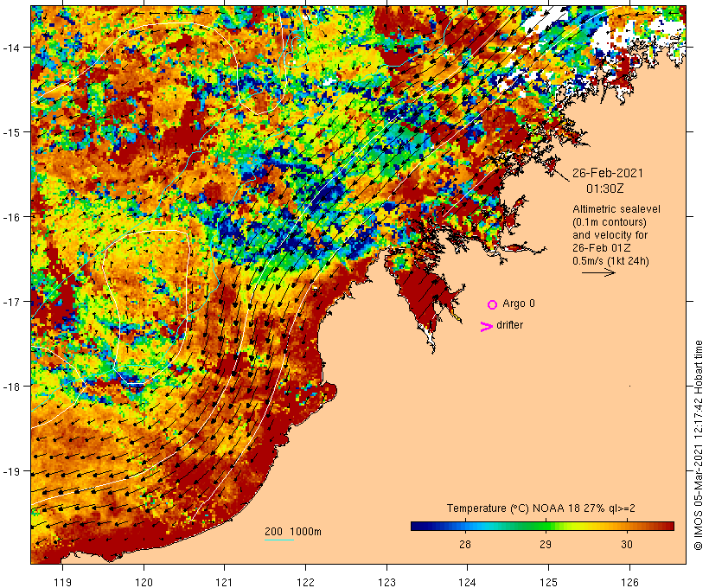Click the colorbar value 29
The image size is (709, 588).
546,545
